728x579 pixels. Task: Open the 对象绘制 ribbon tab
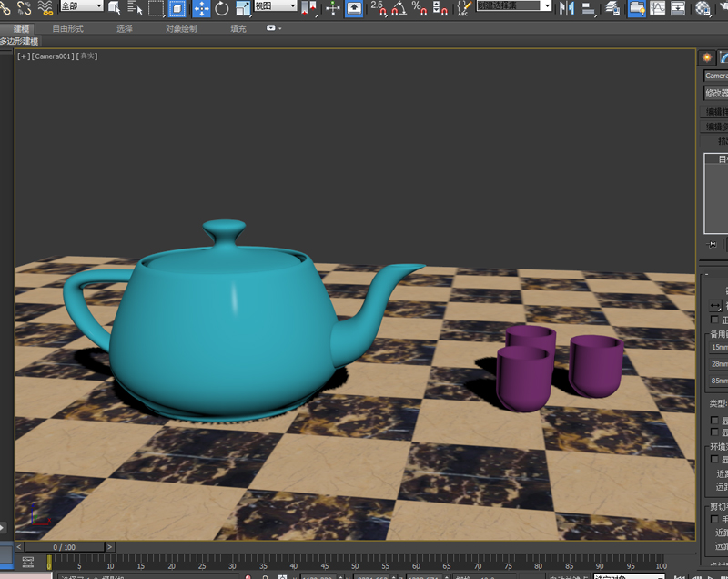point(181,29)
